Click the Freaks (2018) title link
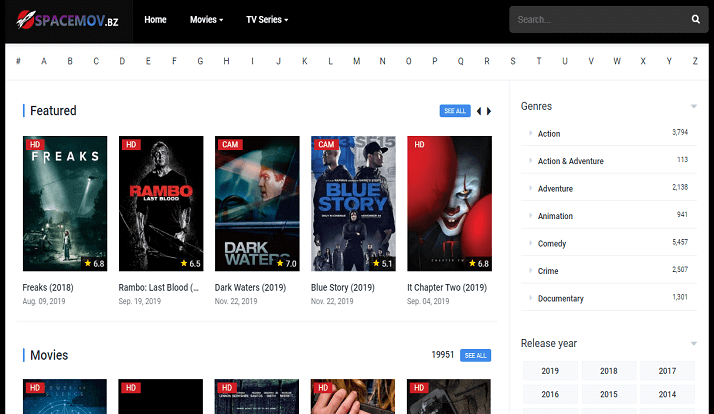The width and height of the screenshot is (714, 414). coord(47,288)
